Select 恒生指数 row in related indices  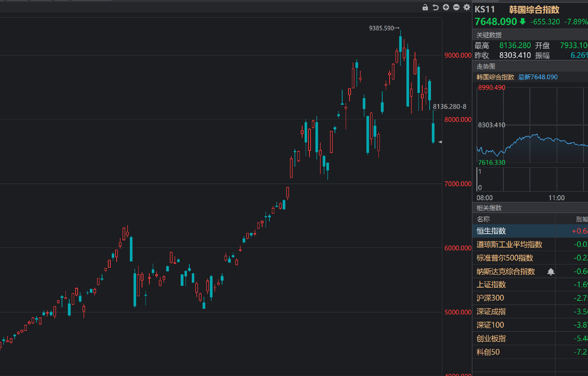(530, 231)
